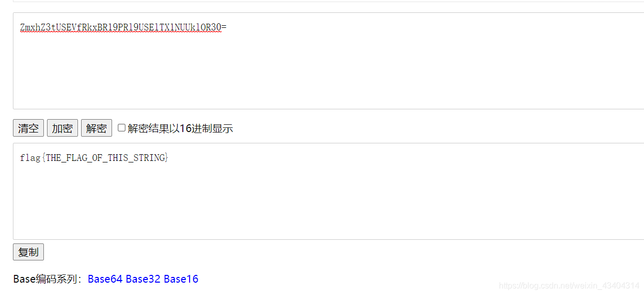This screenshot has height=295, width=644.
Task: Click the word flag at output start
Action: tap(30, 158)
